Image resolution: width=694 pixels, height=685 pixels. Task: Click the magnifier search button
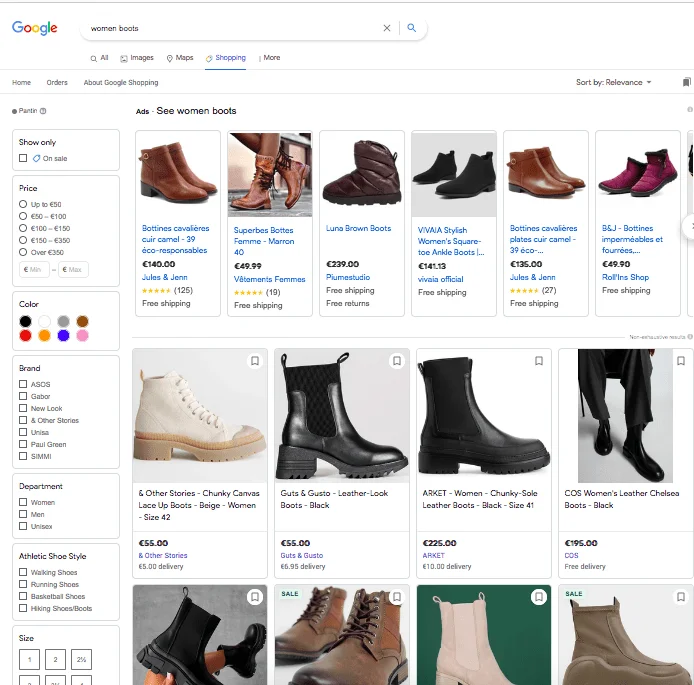click(412, 28)
